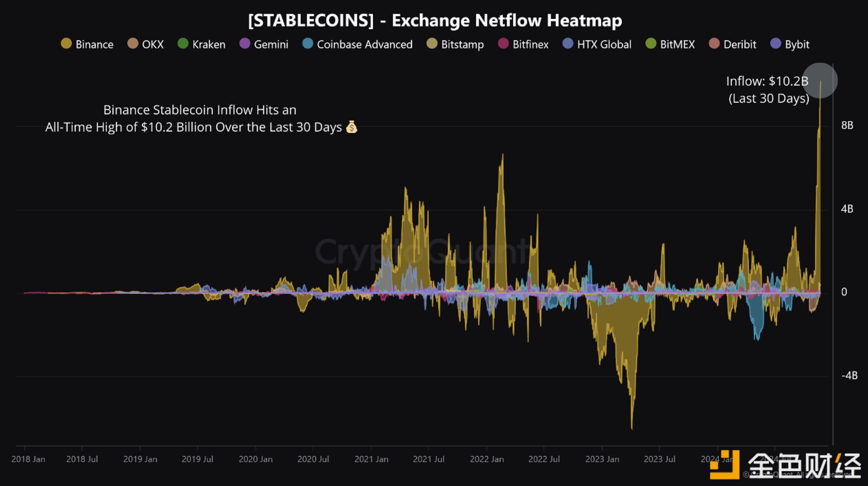Click the 2018 Jan x-axis label
Screen dimensions: 868x486
click(28, 459)
